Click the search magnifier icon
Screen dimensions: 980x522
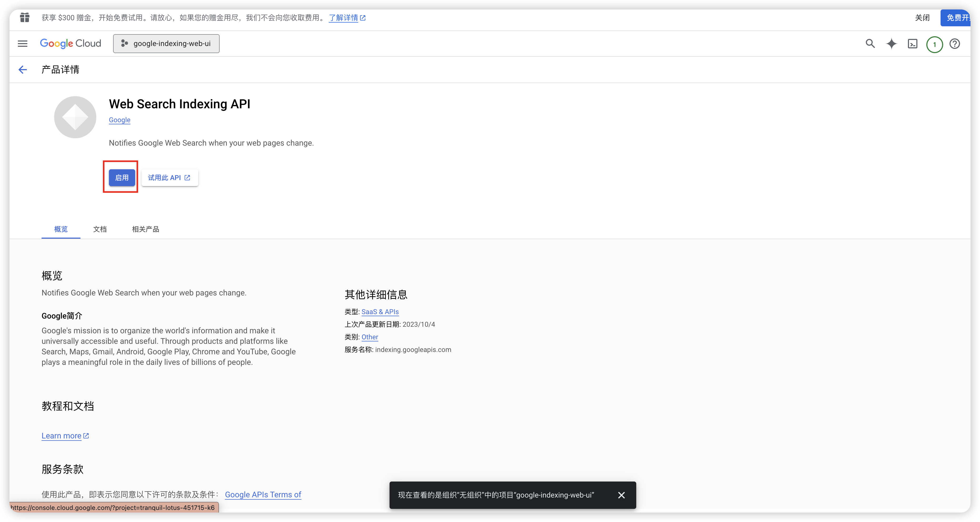tap(870, 44)
